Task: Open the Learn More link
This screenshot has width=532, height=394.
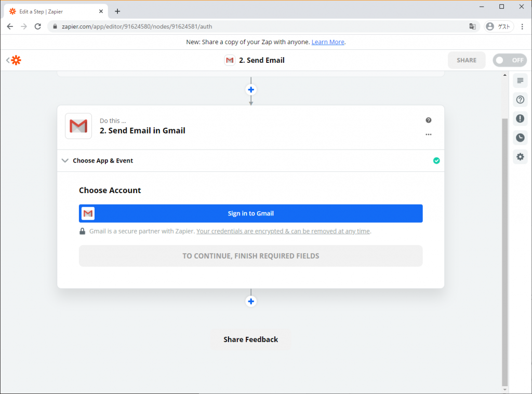Action: pos(328,42)
